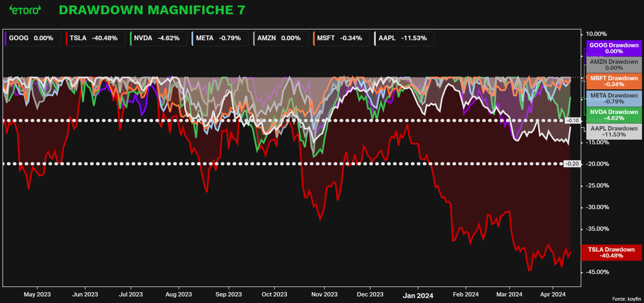Click the purple GOOG Drawdown axis label

point(614,48)
